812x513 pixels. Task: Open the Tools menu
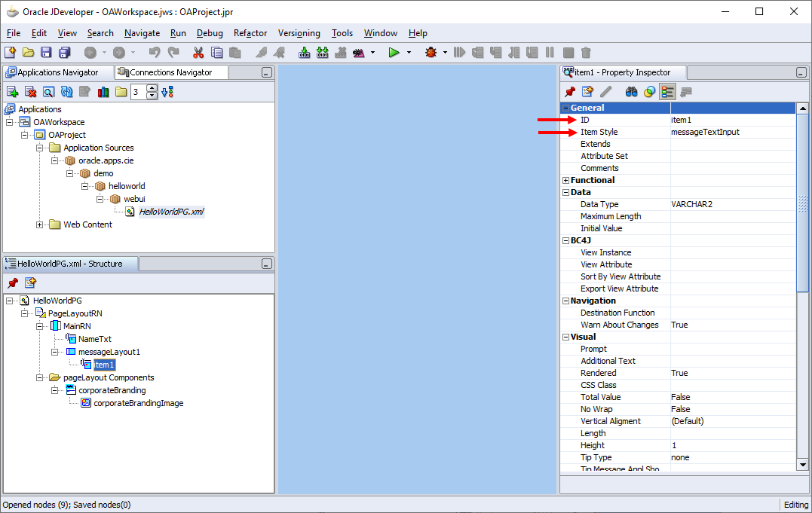click(x=342, y=33)
